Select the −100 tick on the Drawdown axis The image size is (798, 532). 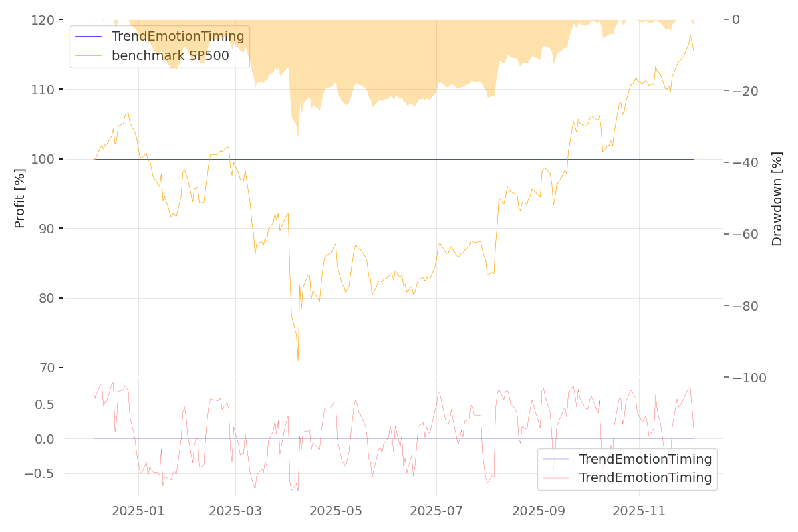click(749, 378)
